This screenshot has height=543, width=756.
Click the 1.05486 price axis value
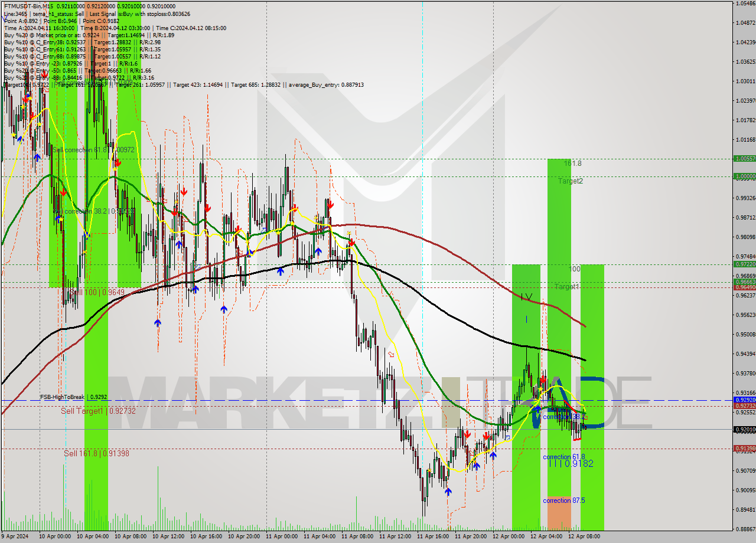(745, 4)
